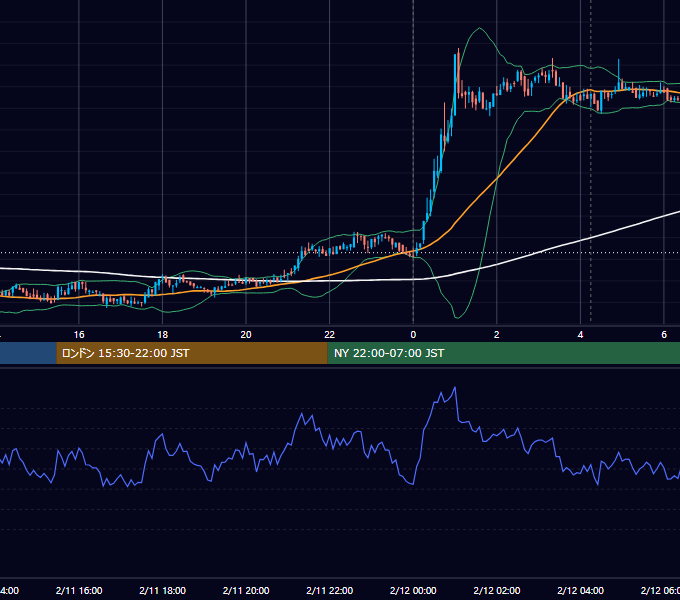
Task: Click the 2/11 16:00 time label
Action: point(79,590)
